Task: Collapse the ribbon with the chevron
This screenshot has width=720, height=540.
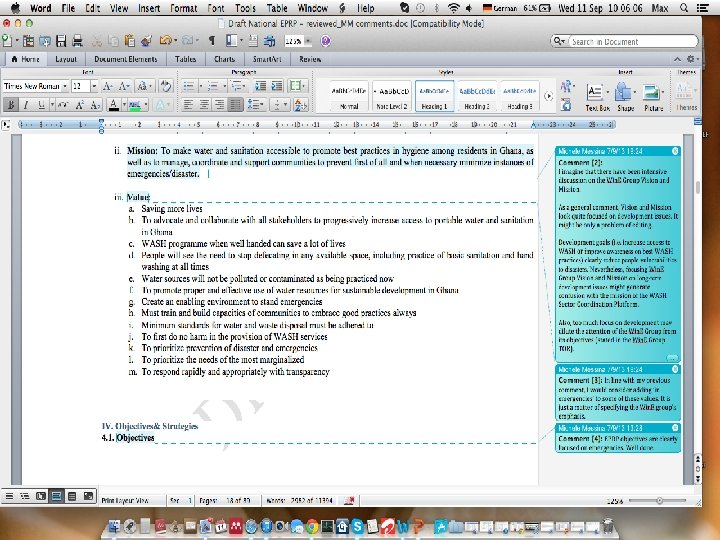Action: click(x=677, y=59)
